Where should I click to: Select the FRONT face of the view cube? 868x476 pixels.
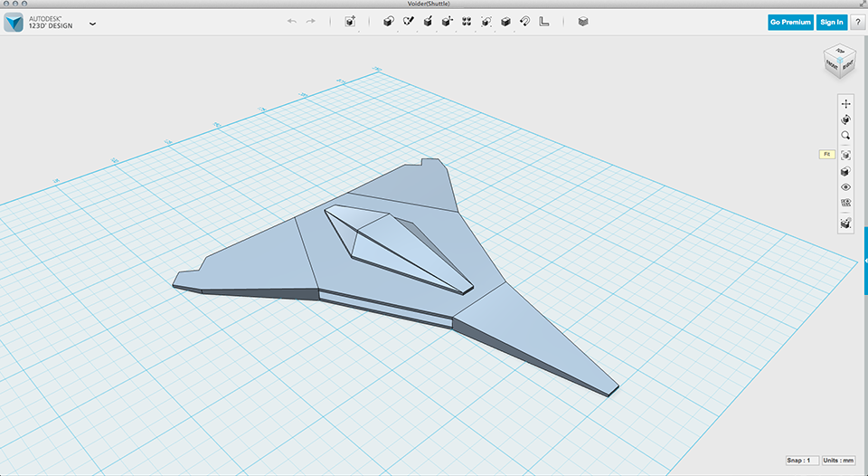832,65
